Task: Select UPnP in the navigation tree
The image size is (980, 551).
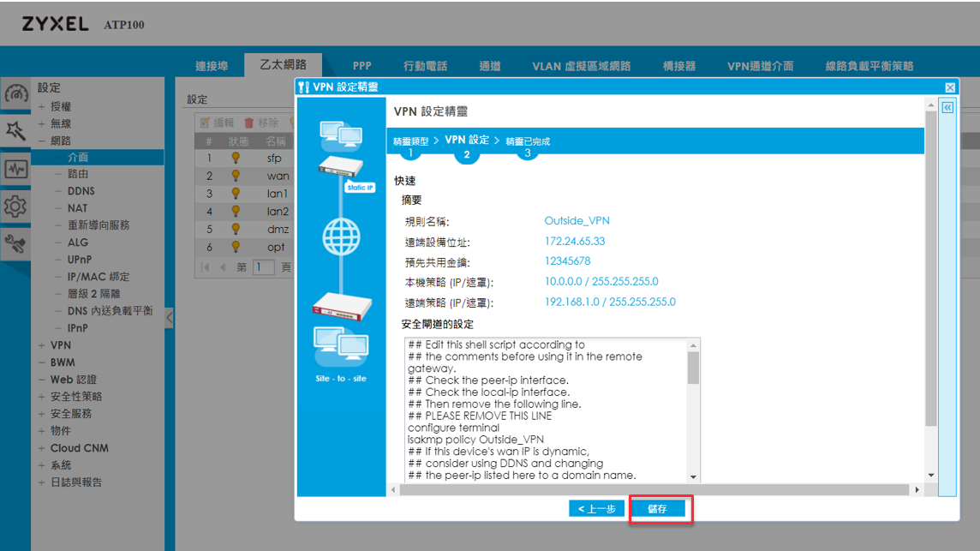Action: 80,260
